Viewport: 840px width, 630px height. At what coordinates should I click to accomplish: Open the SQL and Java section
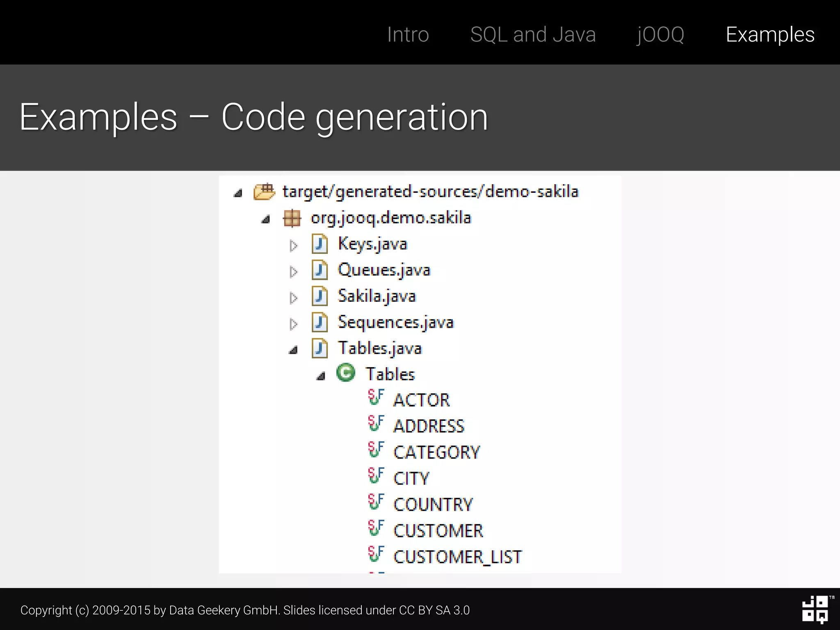coord(532,34)
